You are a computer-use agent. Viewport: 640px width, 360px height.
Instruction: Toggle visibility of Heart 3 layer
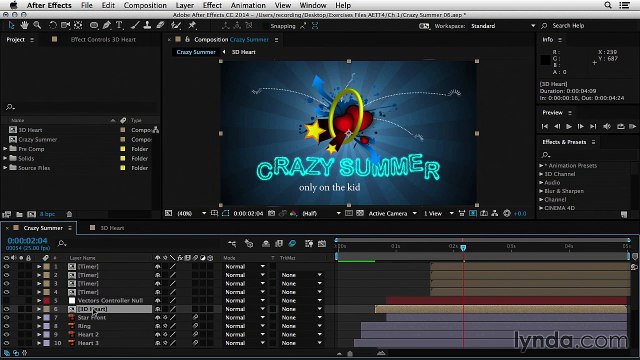(x=7, y=343)
